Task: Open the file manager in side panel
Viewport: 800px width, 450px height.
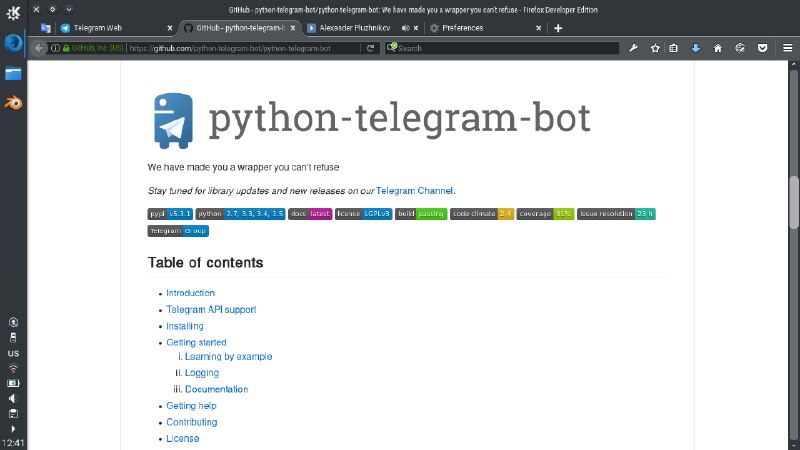Action: [x=13, y=74]
